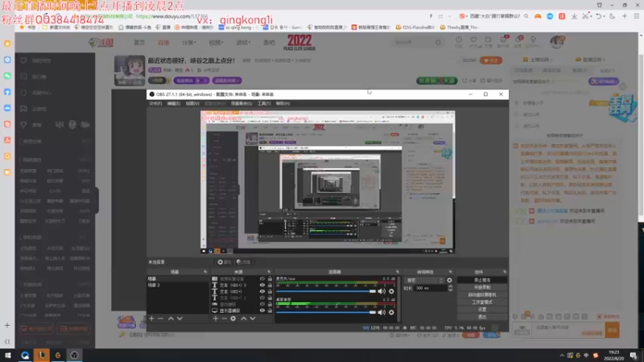The height and width of the screenshot is (362, 644).
Task: Open the 编辑(E) menu in OBS
Action: coord(174,104)
